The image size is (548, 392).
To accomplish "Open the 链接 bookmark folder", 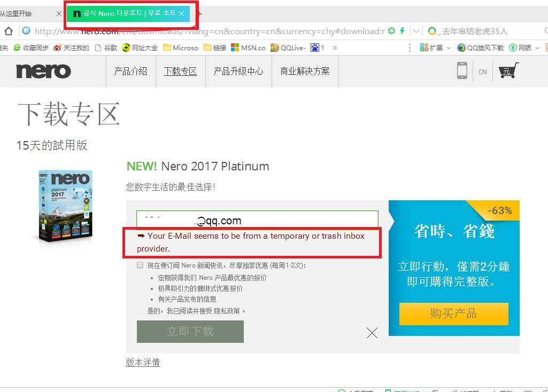I will [x=215, y=48].
